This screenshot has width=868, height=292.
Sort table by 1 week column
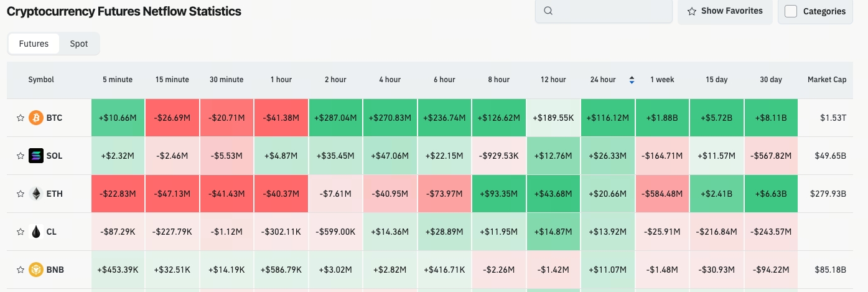662,80
